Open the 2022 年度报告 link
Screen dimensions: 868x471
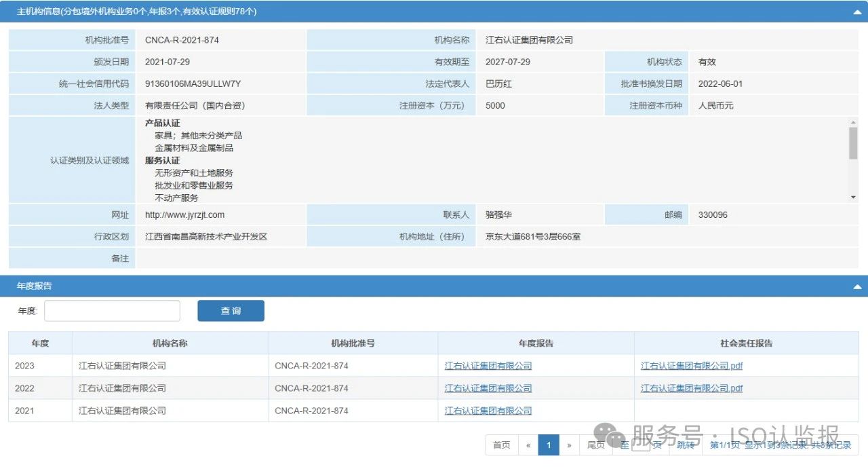(488, 388)
